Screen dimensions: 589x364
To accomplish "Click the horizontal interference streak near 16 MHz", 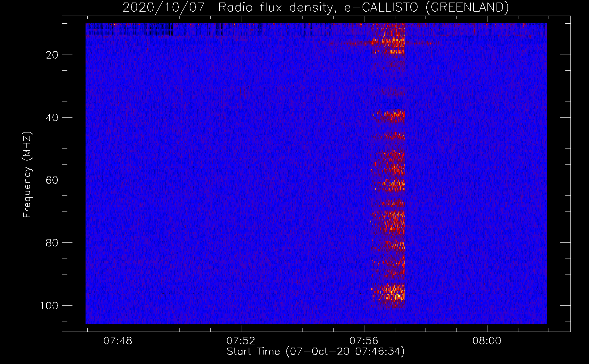I will (x=386, y=43).
